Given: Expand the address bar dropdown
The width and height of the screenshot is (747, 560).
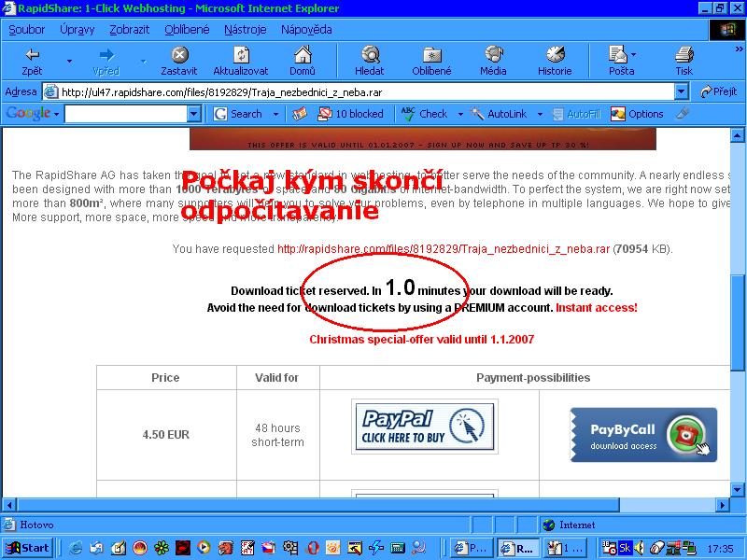Looking at the screenshot, I should pyautogui.click(x=682, y=91).
